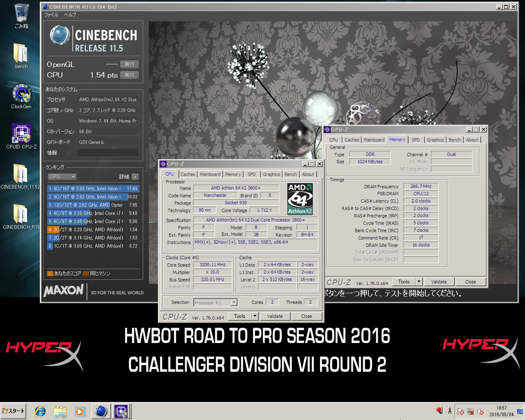Click the muted volume tray icon
The width and height of the screenshot is (525, 420).
480,411
